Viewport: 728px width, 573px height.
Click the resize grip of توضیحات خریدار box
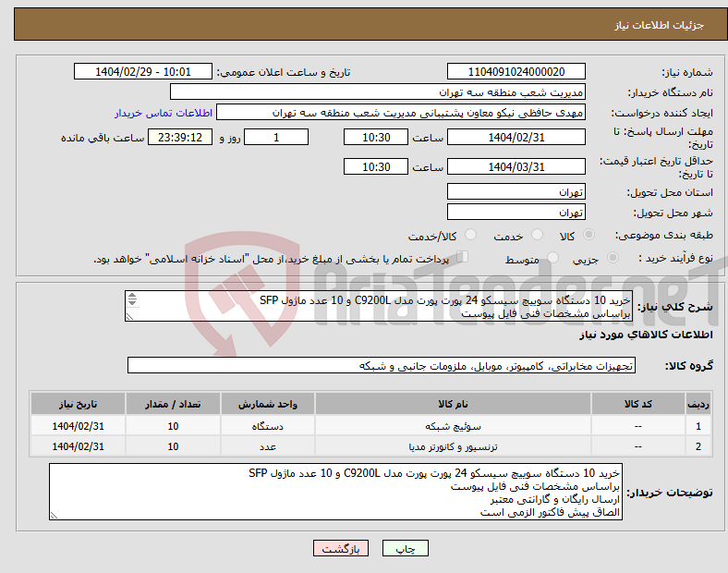tap(54, 516)
